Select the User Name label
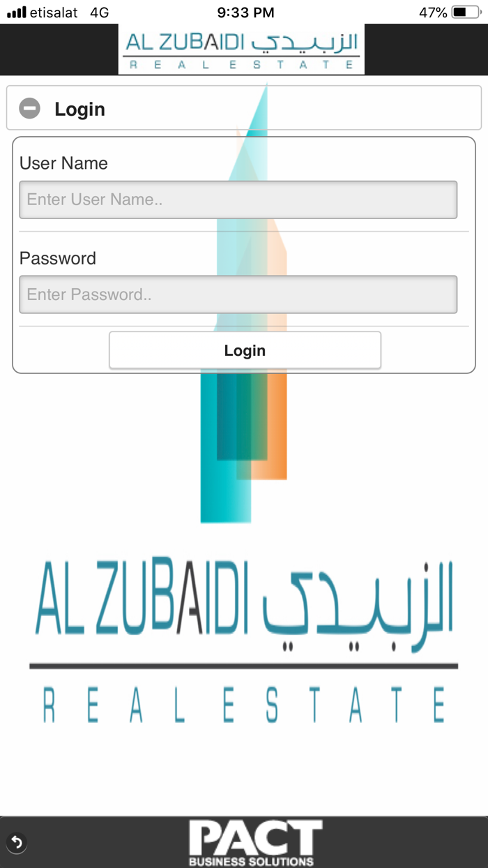Screen dimensions: 488x868 click(x=63, y=163)
